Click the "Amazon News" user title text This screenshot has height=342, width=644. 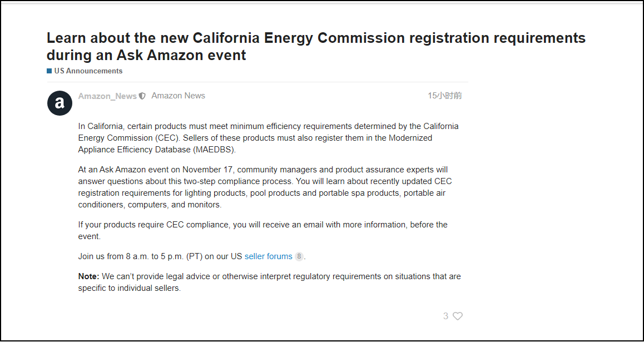178,96
